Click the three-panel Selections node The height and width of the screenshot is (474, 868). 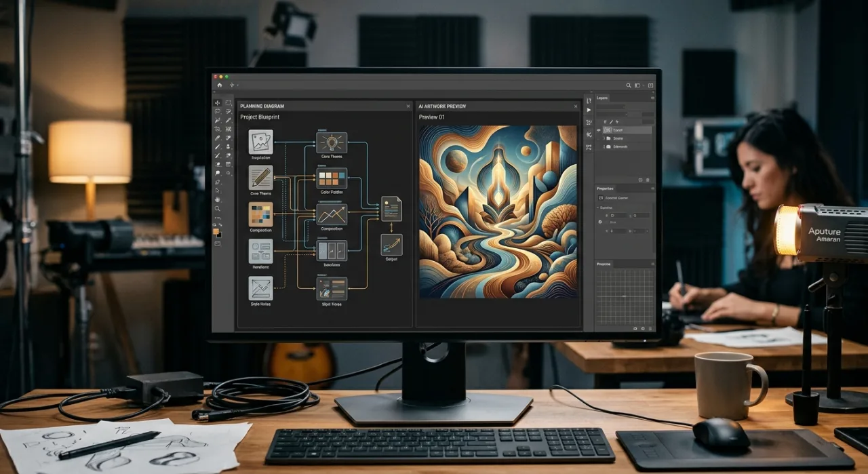332,251
